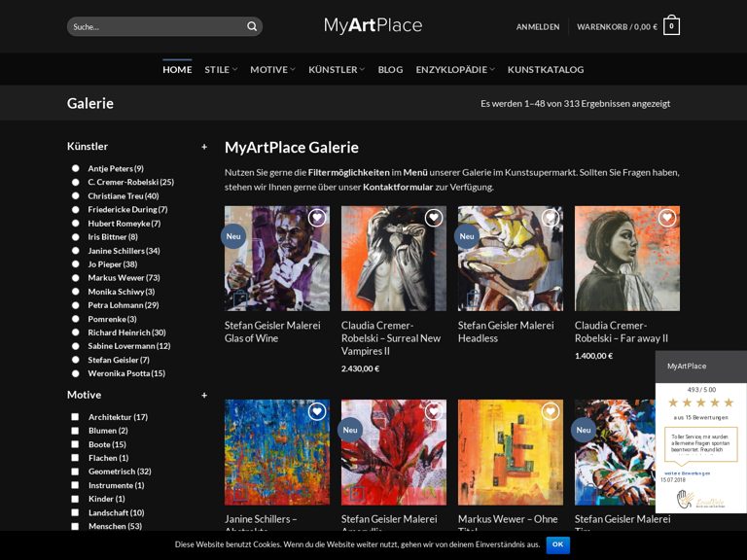
Task: Open the Blog page
Action: 390,70
